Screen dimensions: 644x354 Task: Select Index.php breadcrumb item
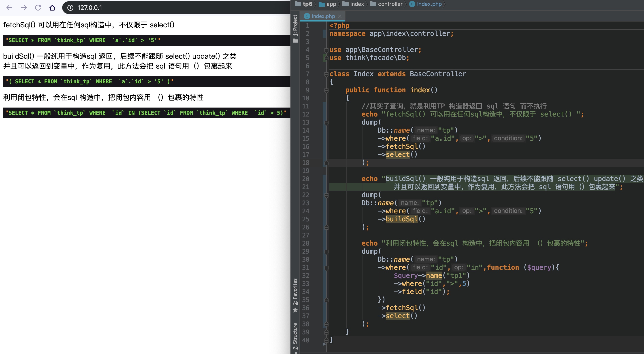pos(426,4)
